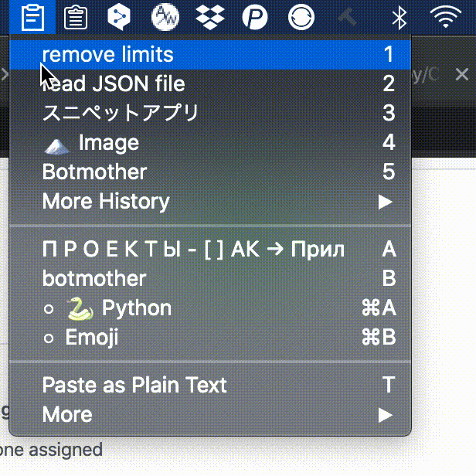The width and height of the screenshot is (476, 476).
Task: Open the circular sync arrows menu bar icon
Action: coord(301,17)
